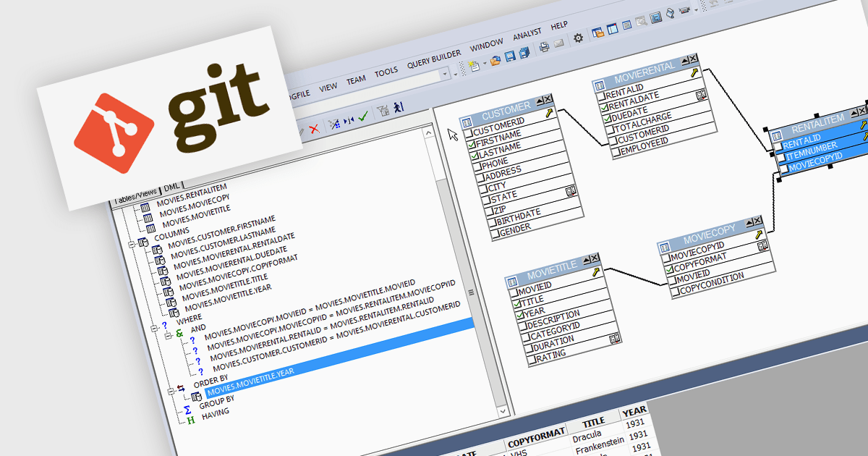The height and width of the screenshot is (456, 868).
Task: Open settings with the gear icon
Action: coord(578,38)
